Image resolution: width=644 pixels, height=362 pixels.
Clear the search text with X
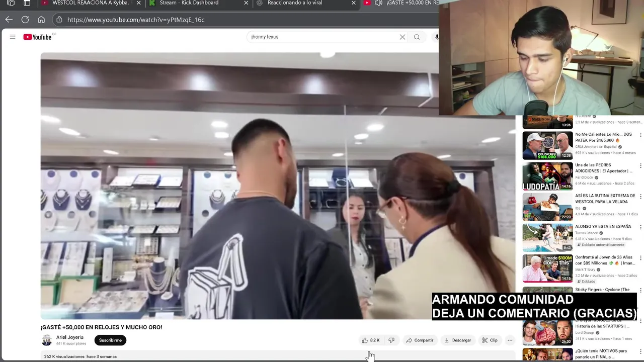pyautogui.click(x=403, y=37)
